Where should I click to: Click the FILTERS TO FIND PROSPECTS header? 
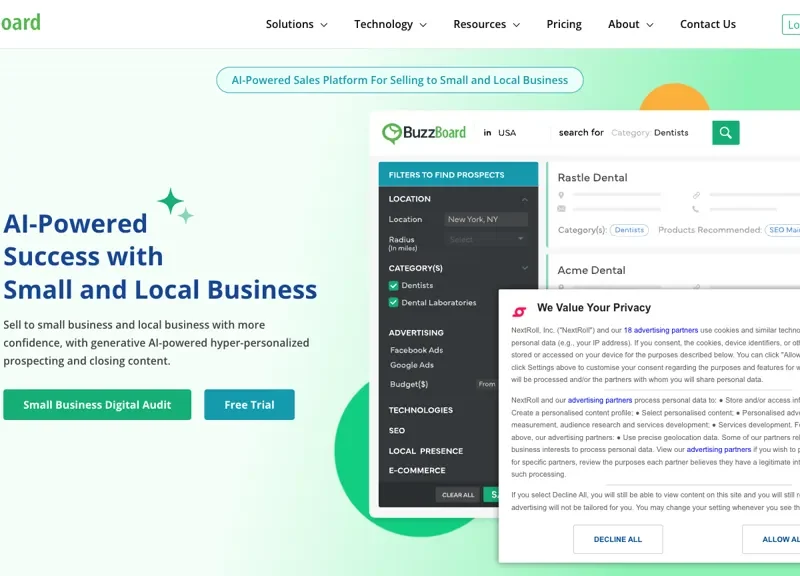coord(458,174)
